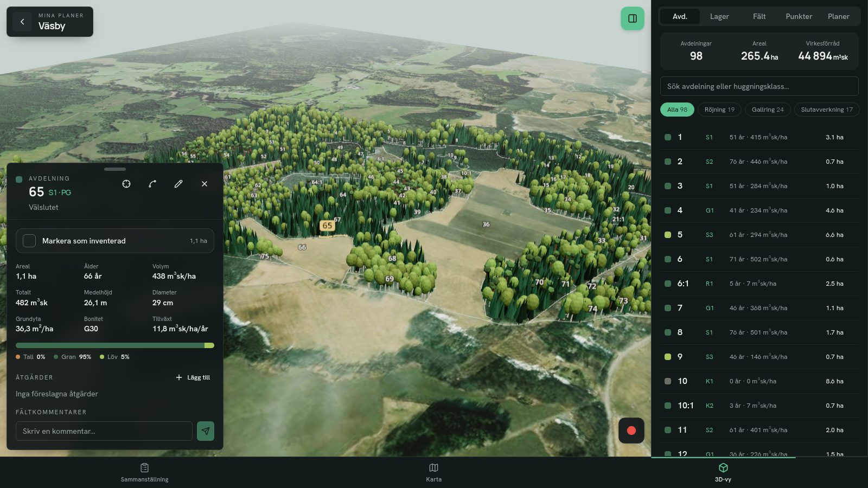Switch to the Lager tab
Viewport: 868px width, 488px height.
[719, 16]
